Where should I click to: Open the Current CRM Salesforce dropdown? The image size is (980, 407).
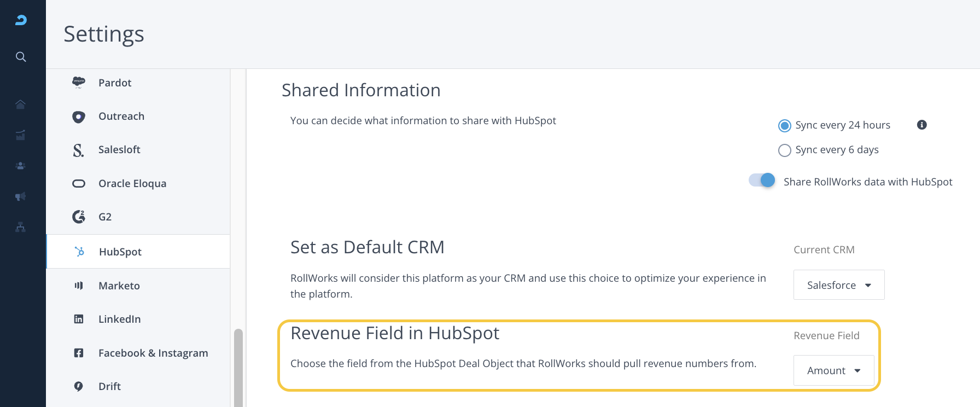(x=838, y=285)
